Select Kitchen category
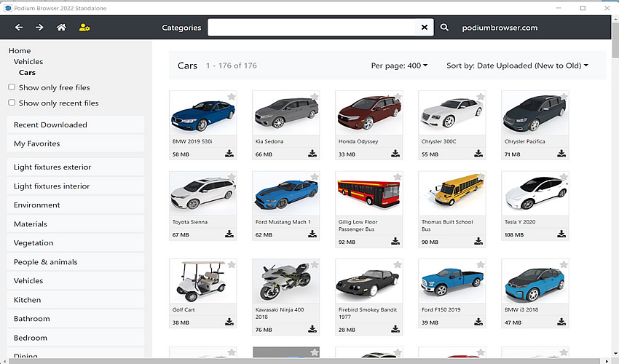Screen dimensions: 619x364 pos(76,300)
